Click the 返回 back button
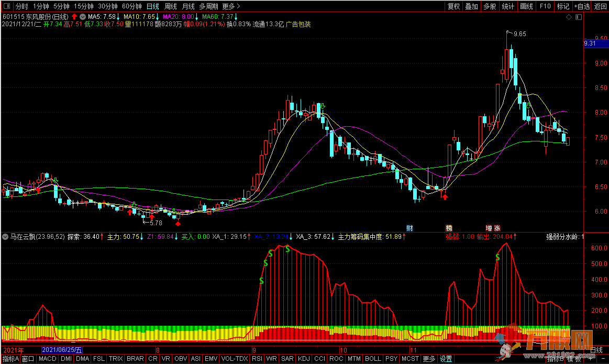Image resolution: width=609 pixels, height=364 pixels. point(601,6)
